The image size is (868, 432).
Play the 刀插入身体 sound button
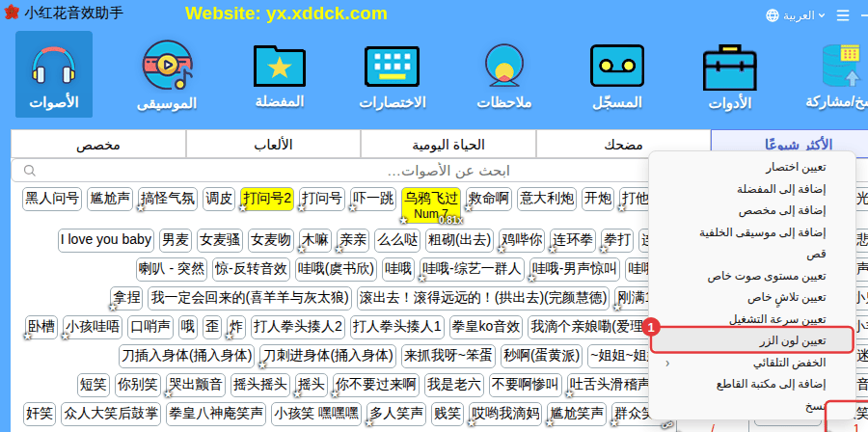point(186,356)
